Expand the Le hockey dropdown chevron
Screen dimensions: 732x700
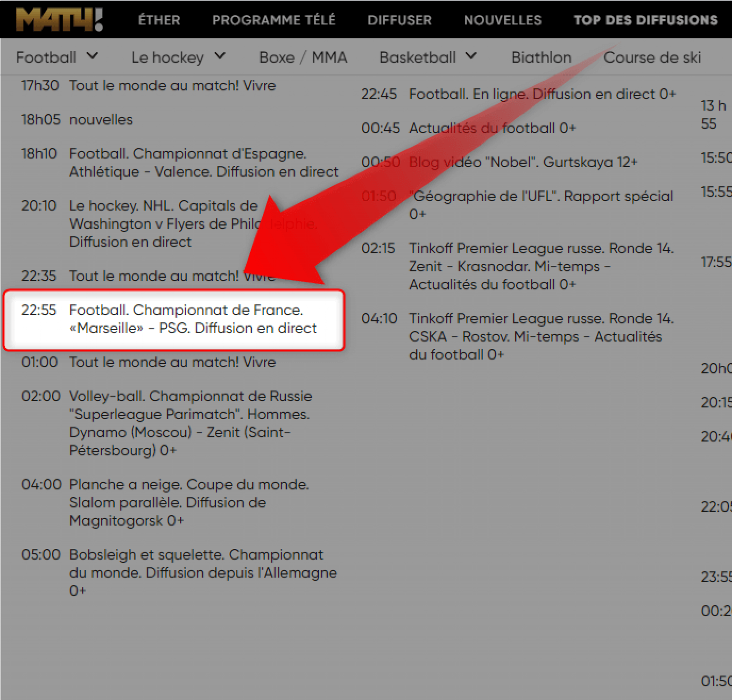(x=220, y=56)
